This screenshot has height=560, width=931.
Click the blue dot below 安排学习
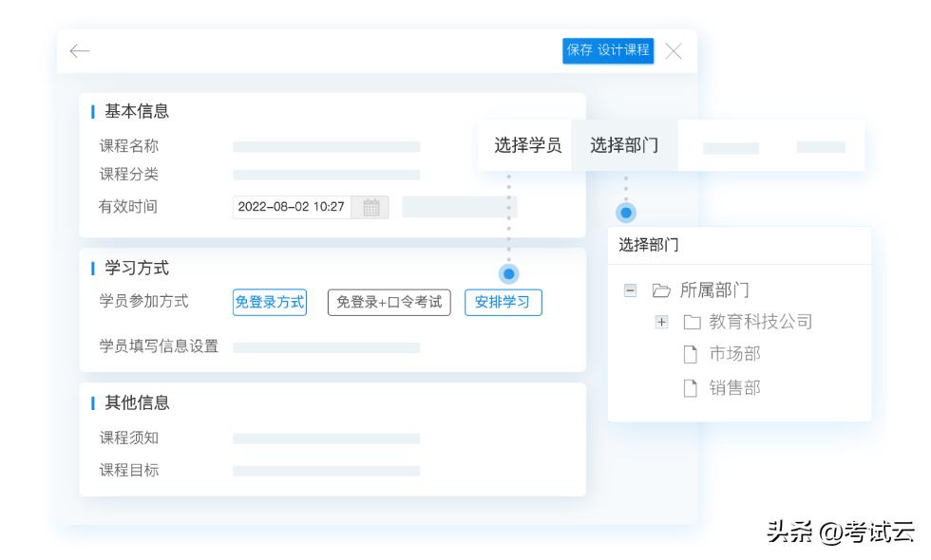(x=510, y=273)
